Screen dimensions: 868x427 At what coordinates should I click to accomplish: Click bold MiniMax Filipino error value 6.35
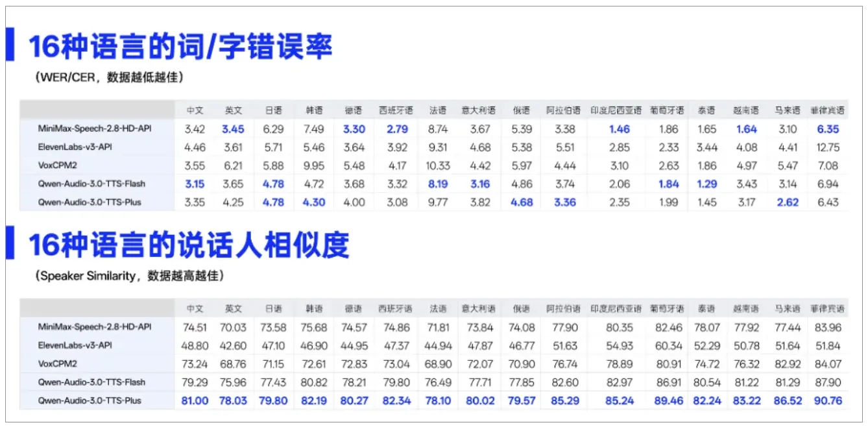click(x=827, y=129)
